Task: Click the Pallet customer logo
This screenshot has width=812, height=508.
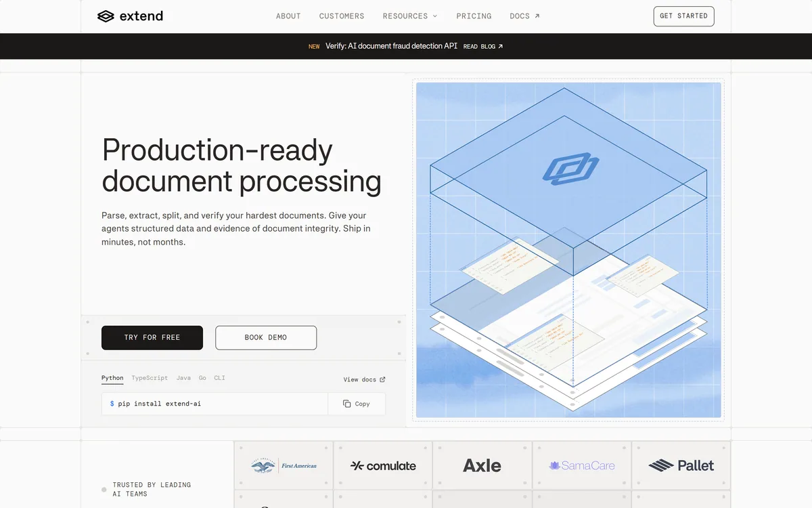Action: pyautogui.click(x=681, y=465)
